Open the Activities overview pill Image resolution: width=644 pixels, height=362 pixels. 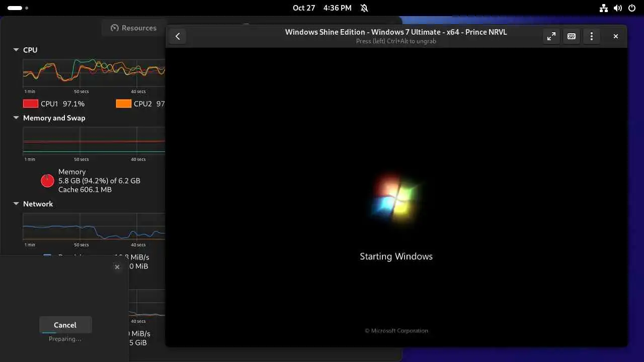pos(18,8)
